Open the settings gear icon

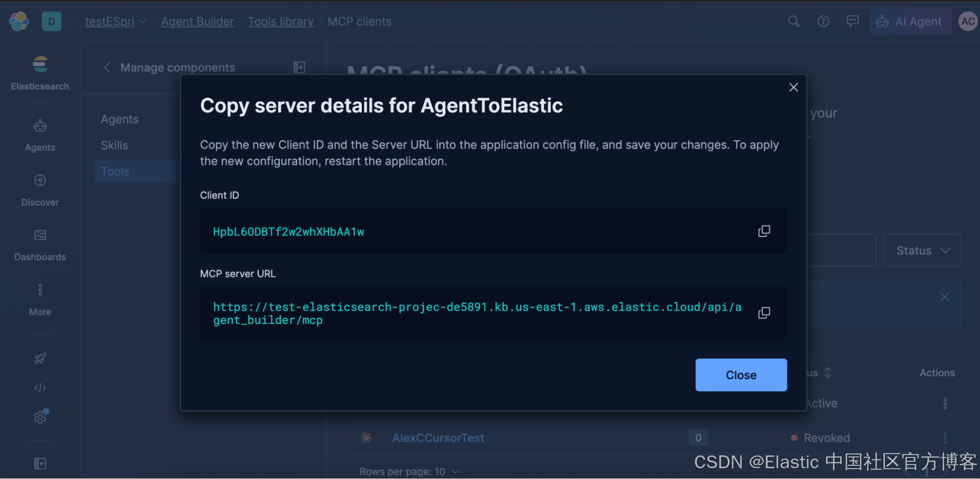(40, 417)
